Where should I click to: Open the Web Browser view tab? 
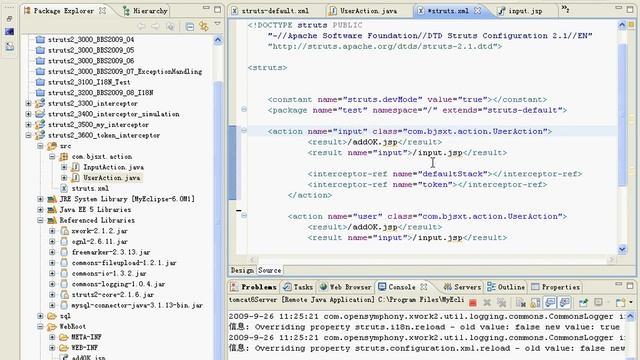(x=346, y=287)
